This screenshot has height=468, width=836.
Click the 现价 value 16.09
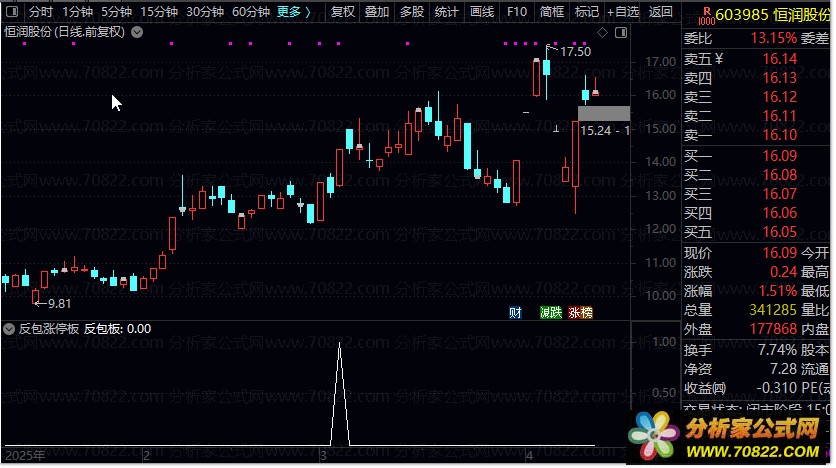(x=779, y=253)
